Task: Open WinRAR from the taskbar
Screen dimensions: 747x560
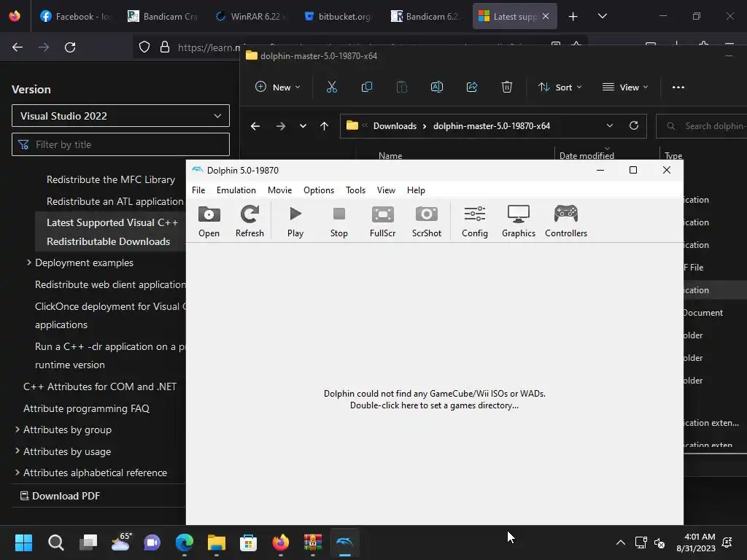Action: point(313,542)
